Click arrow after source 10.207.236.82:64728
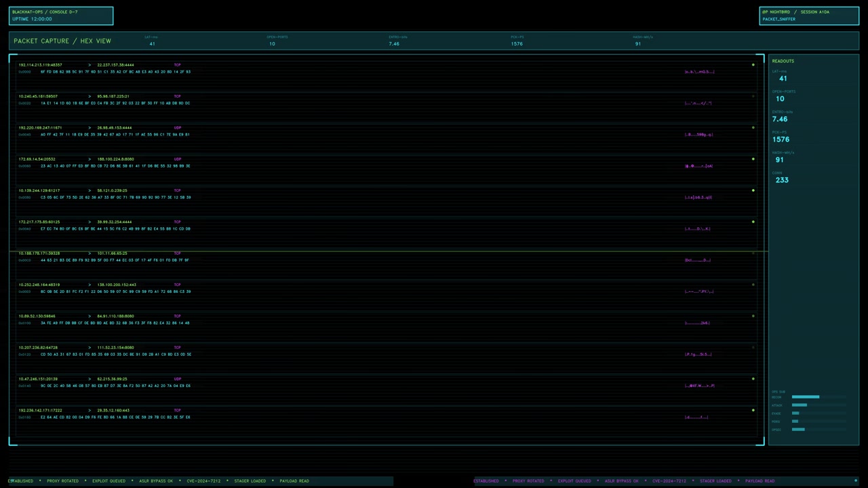Viewport: 868px width, 488px height. (90, 348)
